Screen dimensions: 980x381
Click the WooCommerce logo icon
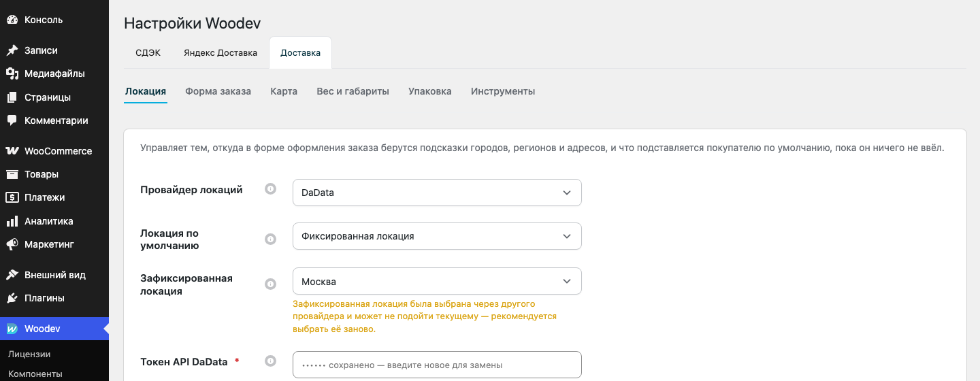[x=12, y=151]
